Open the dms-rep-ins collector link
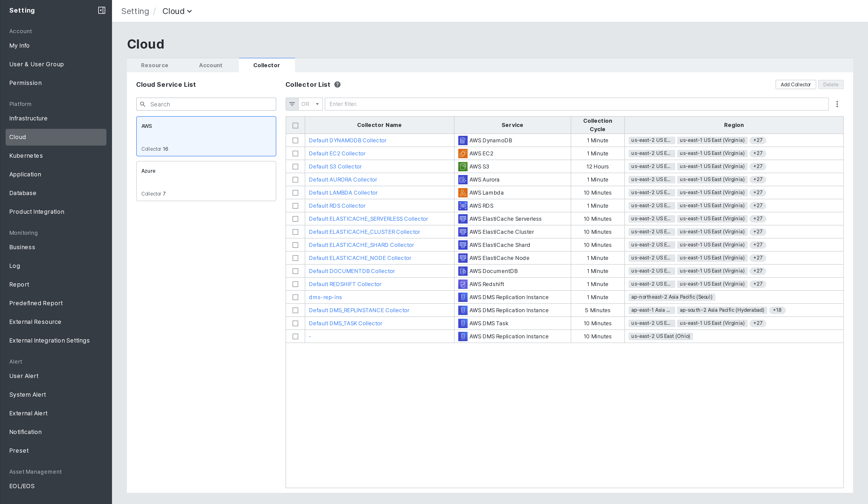868x504 pixels. point(325,297)
